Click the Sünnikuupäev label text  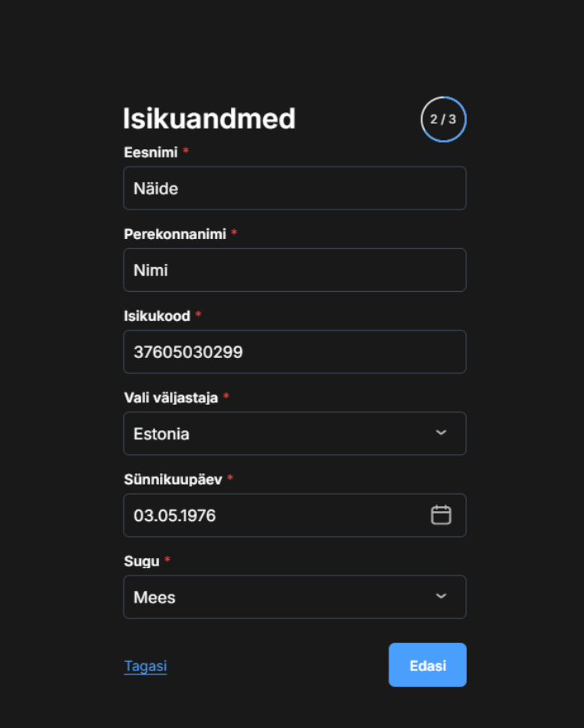pyautogui.click(x=172, y=479)
